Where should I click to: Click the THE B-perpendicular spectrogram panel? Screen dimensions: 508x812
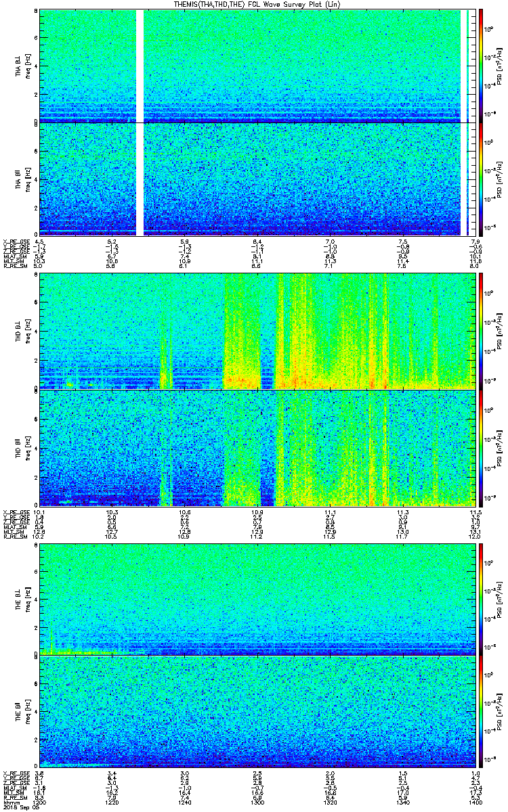[256, 598]
